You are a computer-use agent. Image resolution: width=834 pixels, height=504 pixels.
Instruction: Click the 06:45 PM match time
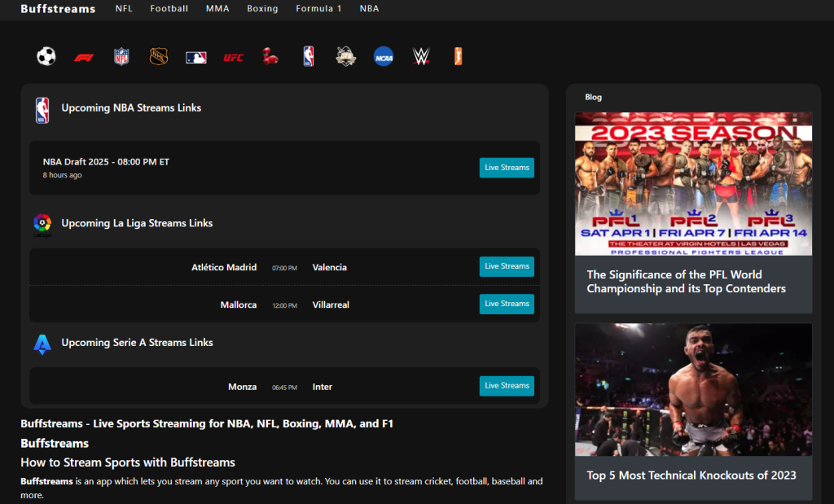click(x=284, y=388)
